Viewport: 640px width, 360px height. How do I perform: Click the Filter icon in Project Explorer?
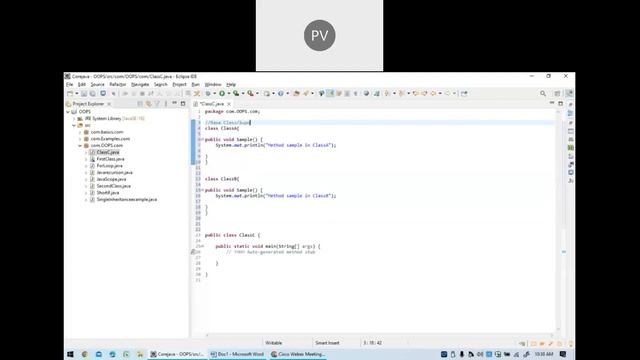[157, 104]
